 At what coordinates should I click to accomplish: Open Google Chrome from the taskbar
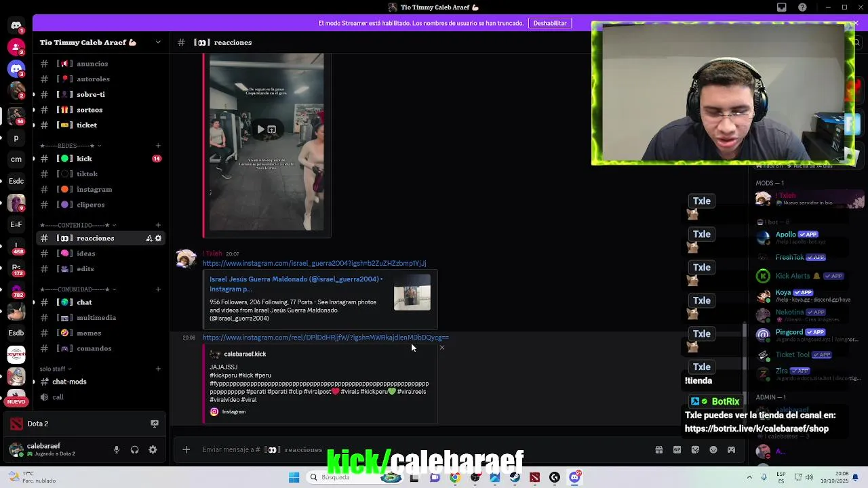pyautogui.click(x=455, y=477)
